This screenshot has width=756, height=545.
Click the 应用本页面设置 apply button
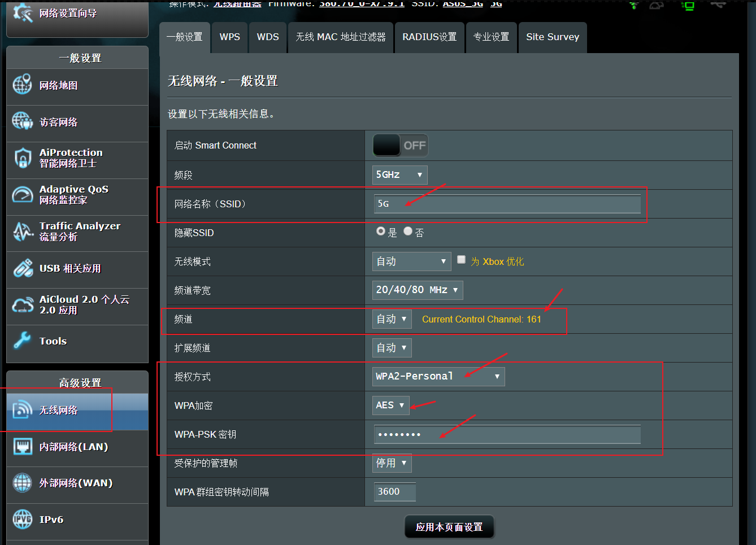(449, 527)
